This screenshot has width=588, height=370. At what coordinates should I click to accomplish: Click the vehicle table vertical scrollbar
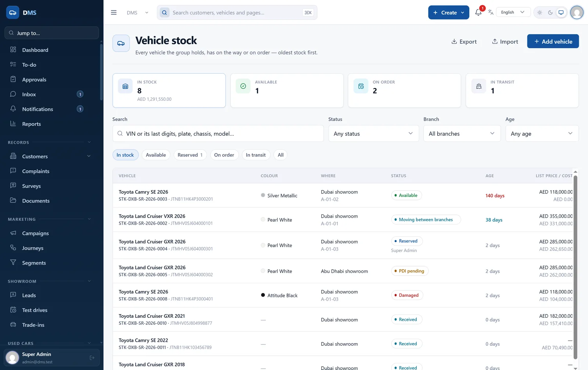click(x=576, y=267)
